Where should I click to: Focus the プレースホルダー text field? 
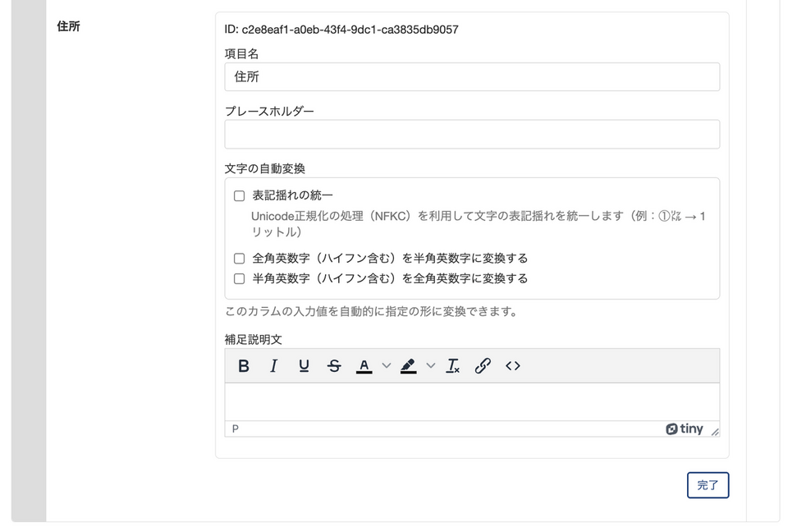click(472, 135)
